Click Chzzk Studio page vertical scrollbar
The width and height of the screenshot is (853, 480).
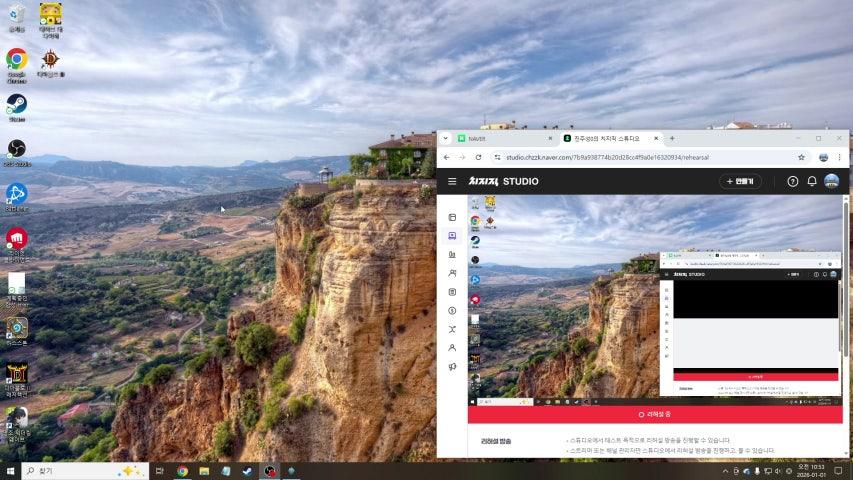coord(845,278)
